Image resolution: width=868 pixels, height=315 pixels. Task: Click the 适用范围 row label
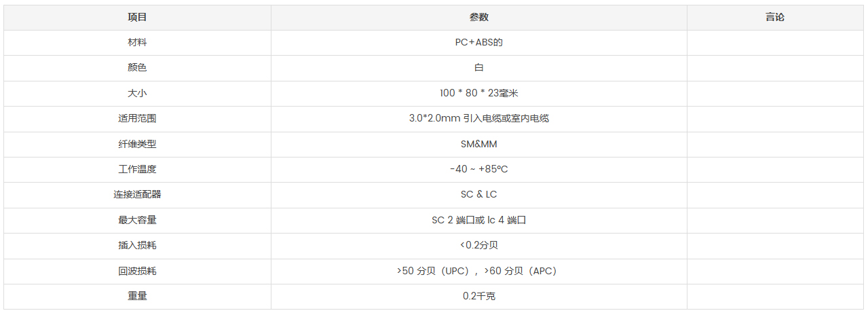point(137,118)
